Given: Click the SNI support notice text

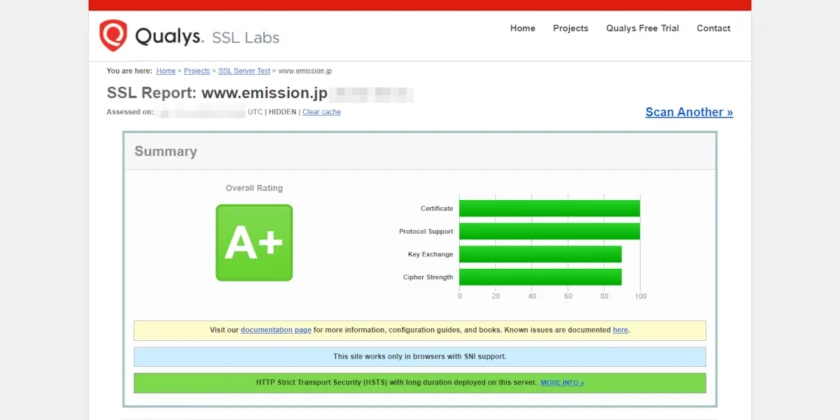Looking at the screenshot, I should coord(419,356).
